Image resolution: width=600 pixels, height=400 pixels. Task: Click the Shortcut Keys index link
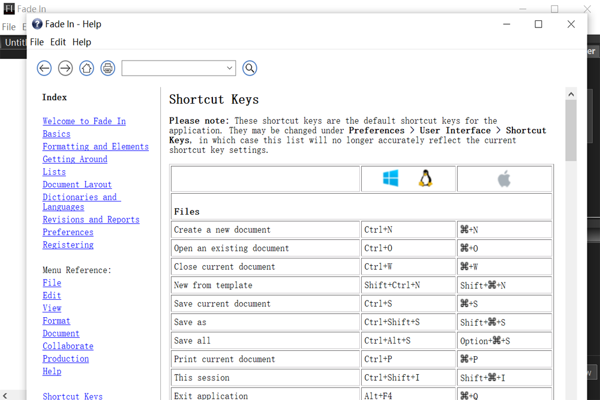(72, 396)
